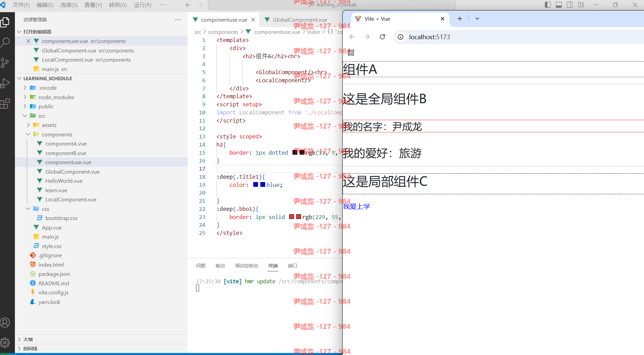Click the apps grid icon in browser
The image size is (644, 355).
click(x=351, y=52)
